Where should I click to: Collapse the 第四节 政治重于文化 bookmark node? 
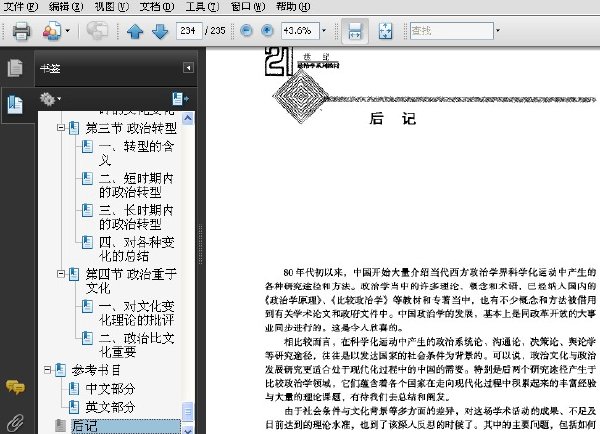pos(61,274)
